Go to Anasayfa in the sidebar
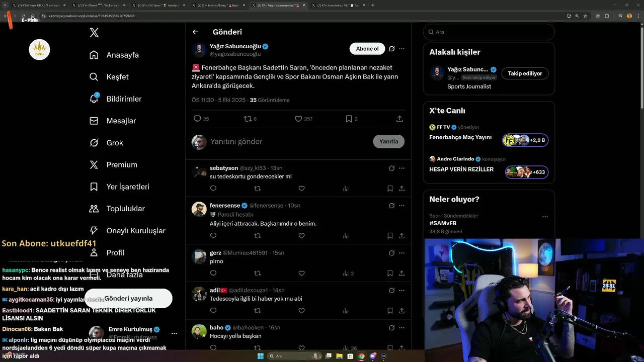 pyautogui.click(x=114, y=55)
